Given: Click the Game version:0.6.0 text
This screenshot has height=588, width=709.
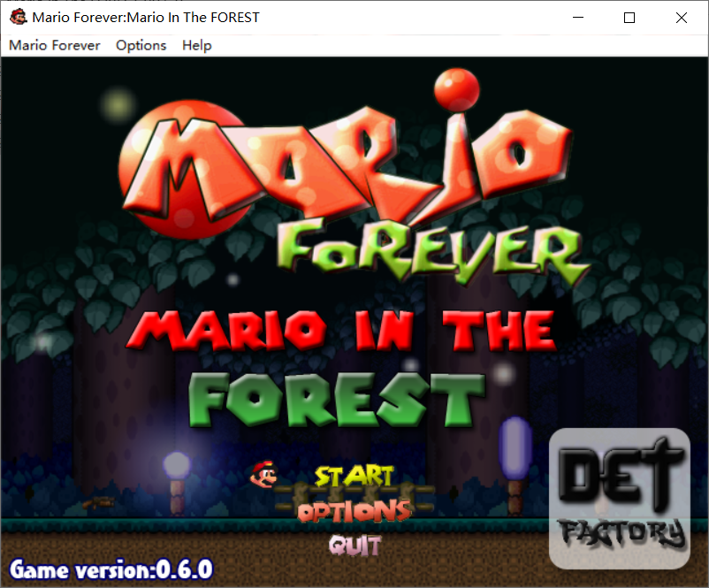Looking at the screenshot, I should click(111, 569).
